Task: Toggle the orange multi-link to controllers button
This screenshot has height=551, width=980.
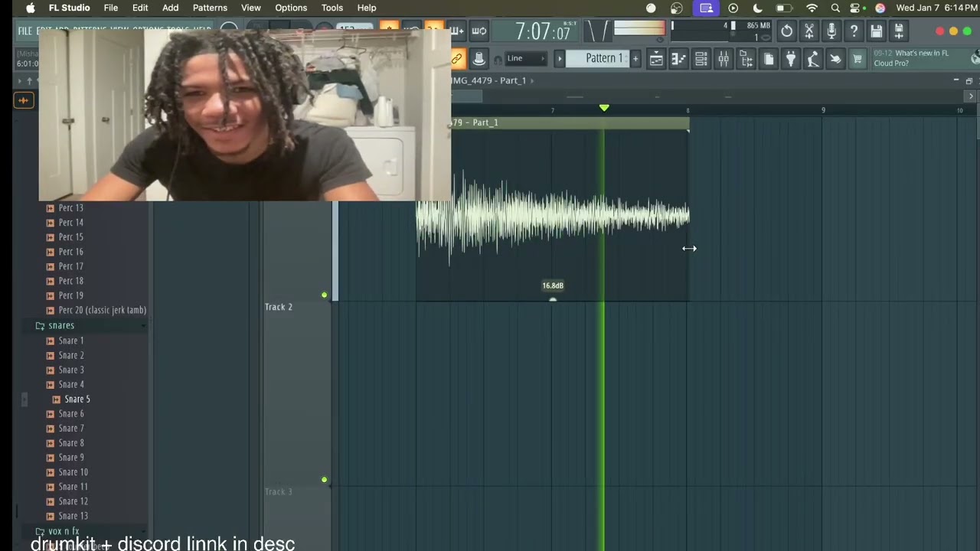Action: [457, 59]
